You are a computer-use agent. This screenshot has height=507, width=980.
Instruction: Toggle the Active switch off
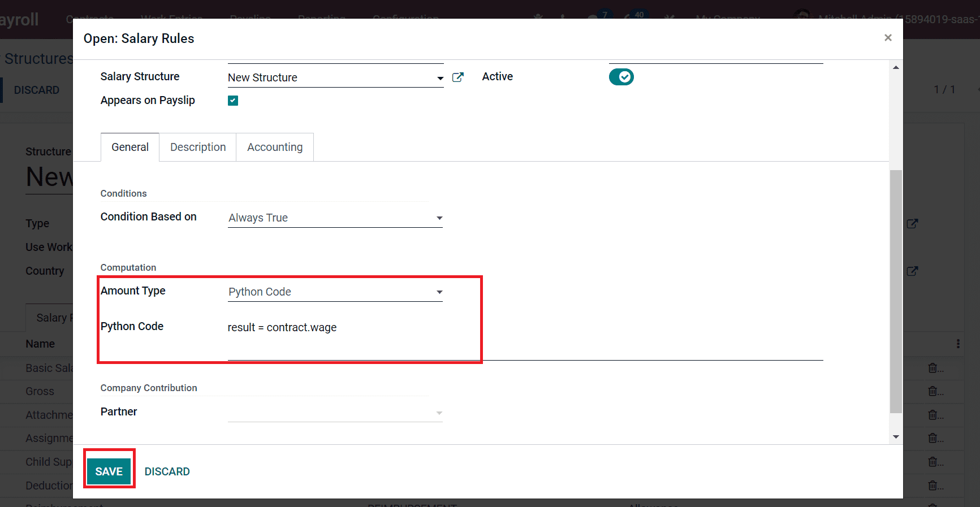621,77
